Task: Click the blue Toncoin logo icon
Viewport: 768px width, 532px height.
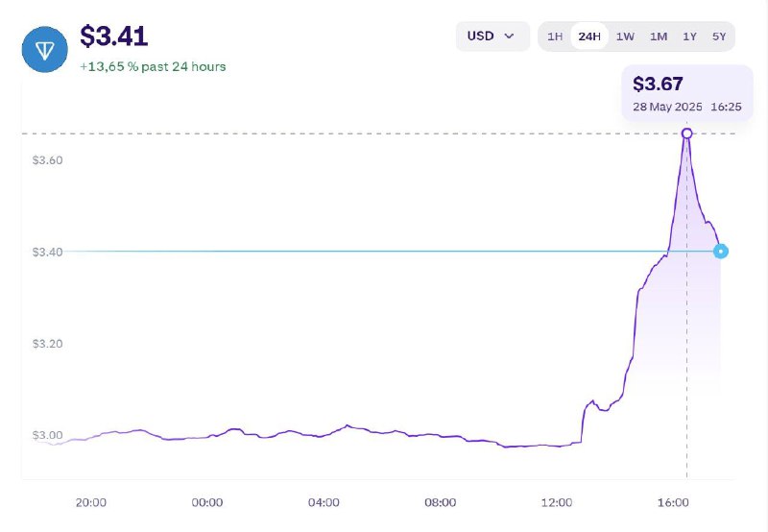Action: click(44, 50)
